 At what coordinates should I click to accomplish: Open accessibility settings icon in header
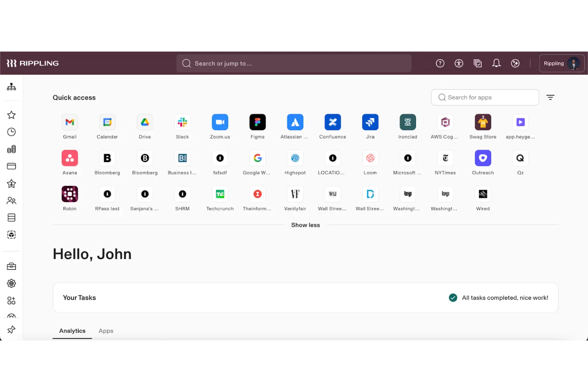[459, 63]
